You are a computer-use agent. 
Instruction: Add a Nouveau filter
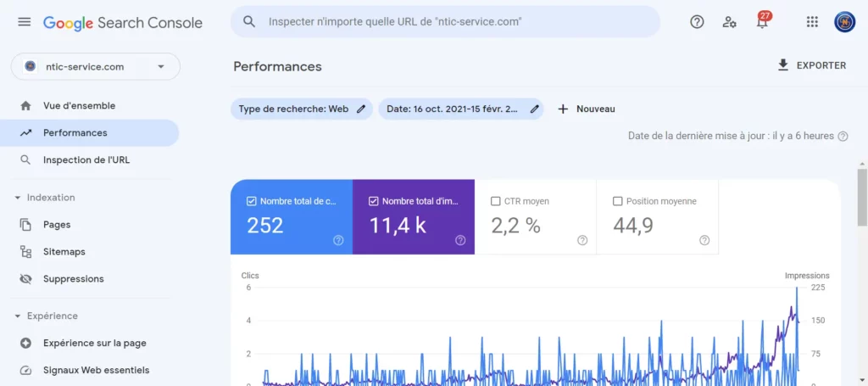(586, 109)
